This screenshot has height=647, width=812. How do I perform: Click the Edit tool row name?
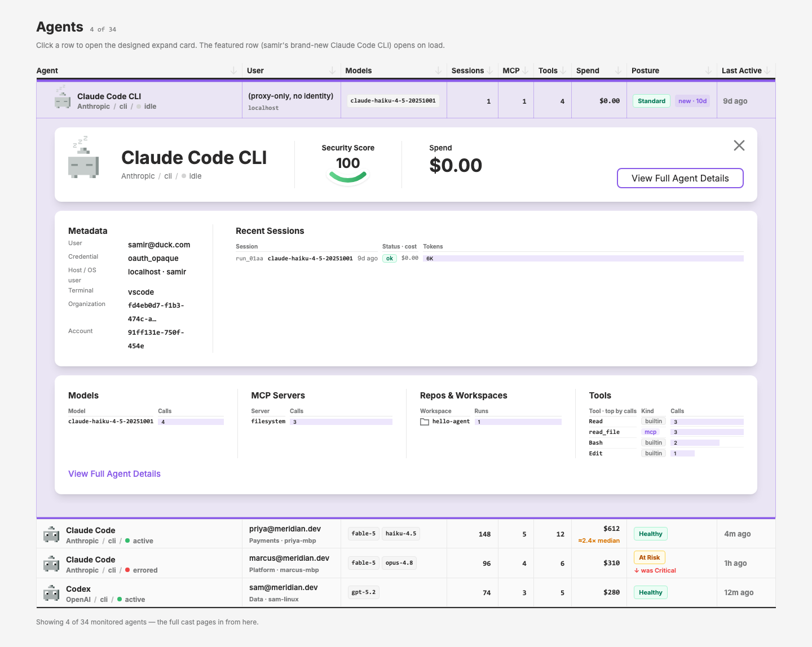click(595, 454)
